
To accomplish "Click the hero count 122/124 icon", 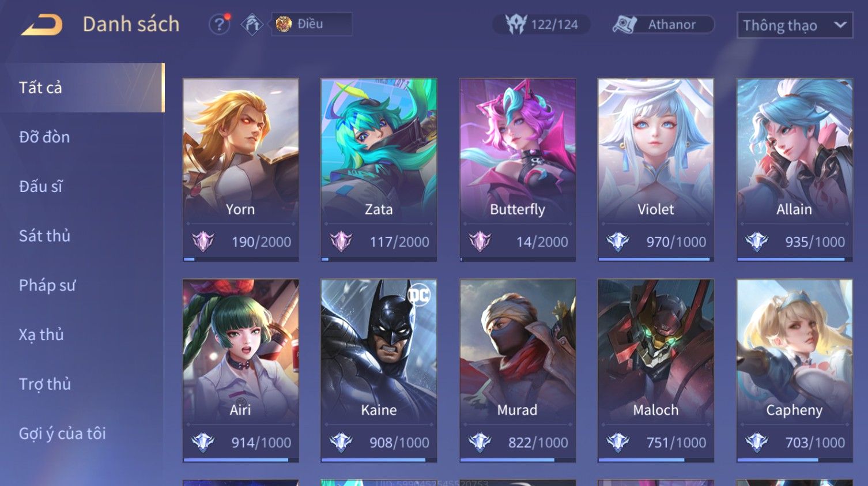I will point(516,24).
